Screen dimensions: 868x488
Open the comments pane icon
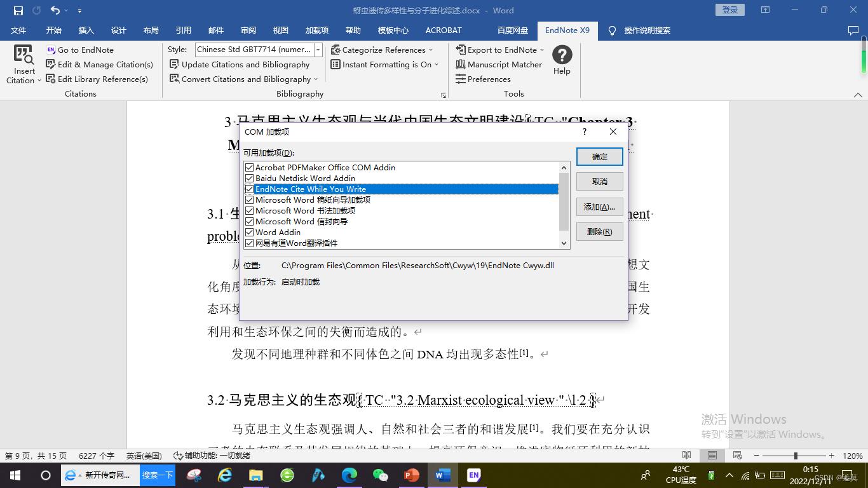(853, 30)
